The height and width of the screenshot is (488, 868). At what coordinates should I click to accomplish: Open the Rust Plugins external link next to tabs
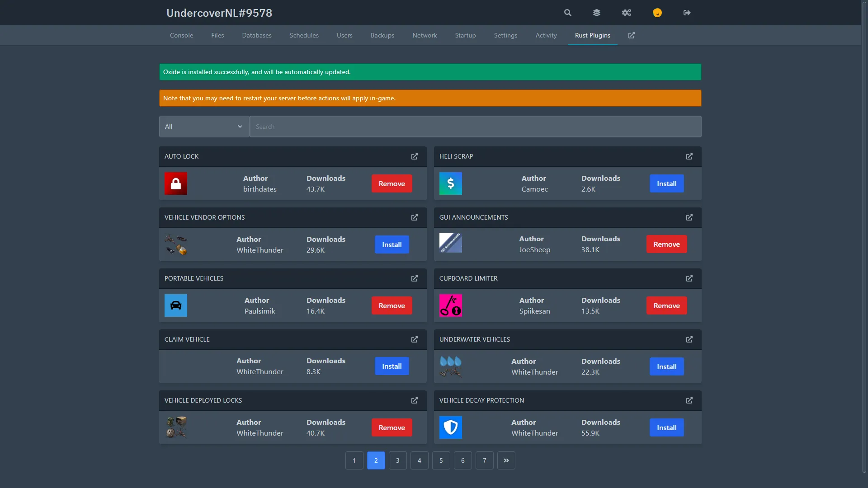click(631, 35)
